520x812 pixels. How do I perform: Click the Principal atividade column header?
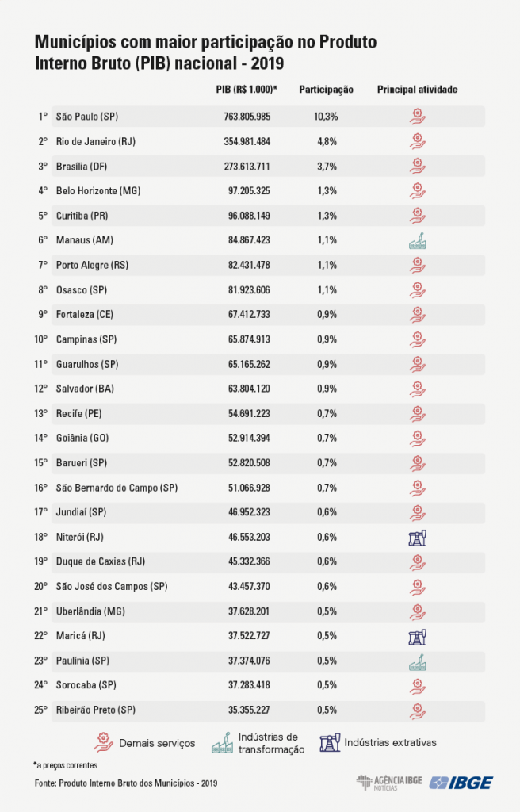point(418,90)
